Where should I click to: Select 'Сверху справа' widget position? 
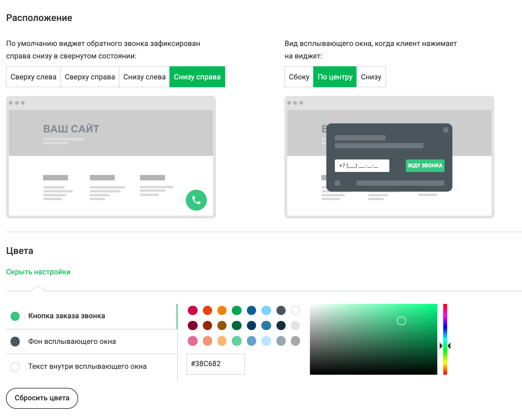click(90, 77)
